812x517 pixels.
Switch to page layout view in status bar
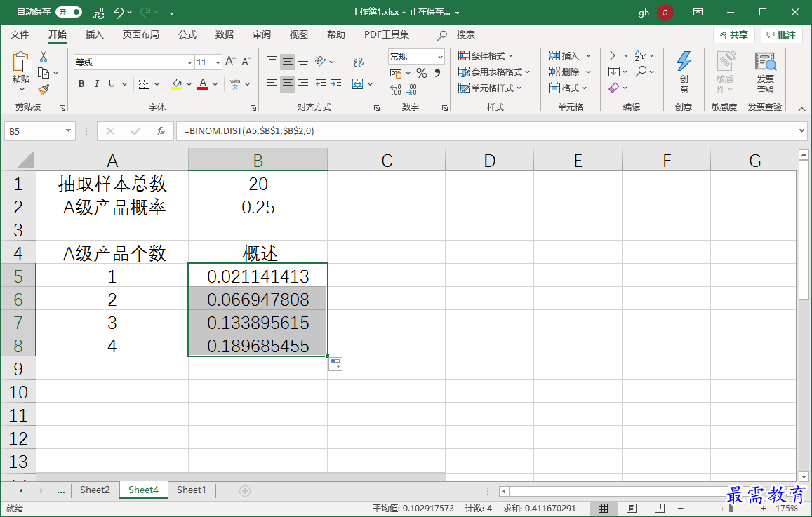coord(631,508)
